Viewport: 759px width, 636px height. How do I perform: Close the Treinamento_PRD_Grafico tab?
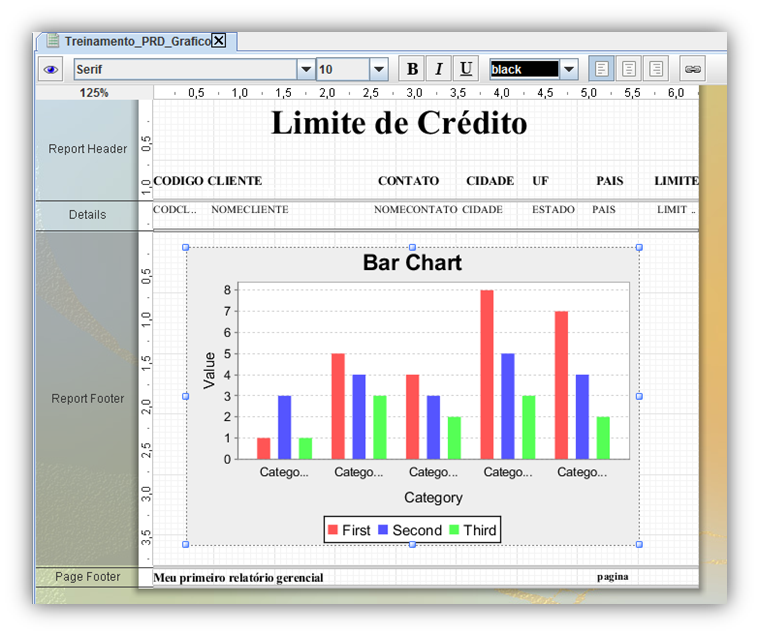[x=219, y=41]
